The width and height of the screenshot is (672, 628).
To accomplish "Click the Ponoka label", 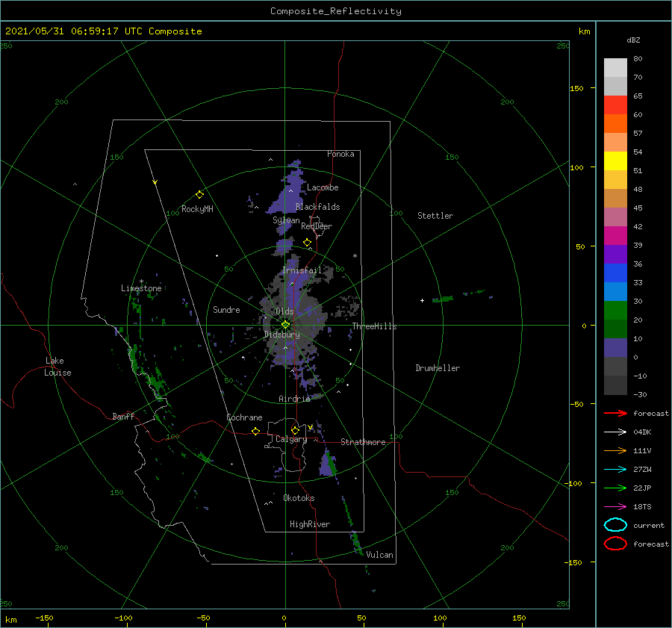I will pos(340,154).
